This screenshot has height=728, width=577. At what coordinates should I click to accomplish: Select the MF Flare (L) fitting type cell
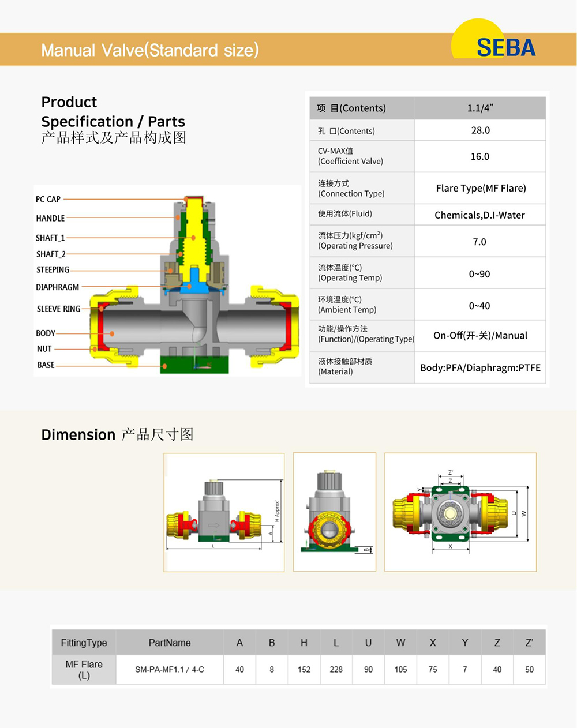click(x=84, y=670)
